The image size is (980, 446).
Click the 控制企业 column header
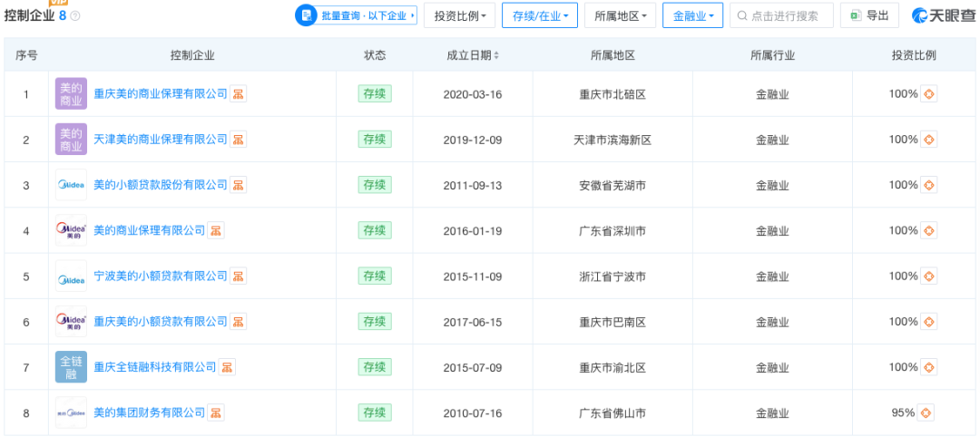192,55
